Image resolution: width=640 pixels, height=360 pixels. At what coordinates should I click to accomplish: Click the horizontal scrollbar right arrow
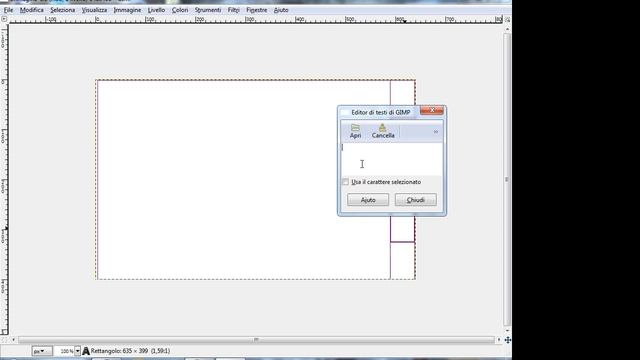click(499, 340)
